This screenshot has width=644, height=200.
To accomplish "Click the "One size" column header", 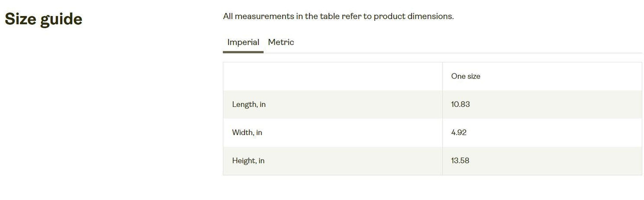I will [x=465, y=76].
